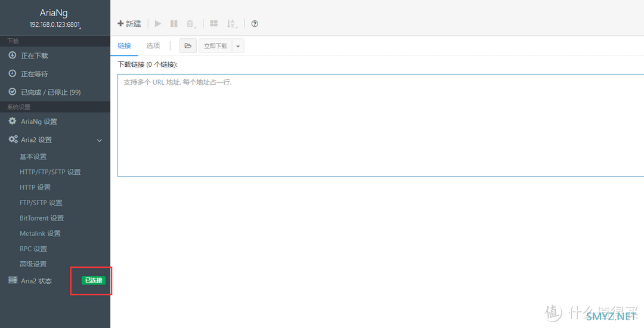Pause selected tasks with pause icon
644x328 pixels.
(x=174, y=24)
